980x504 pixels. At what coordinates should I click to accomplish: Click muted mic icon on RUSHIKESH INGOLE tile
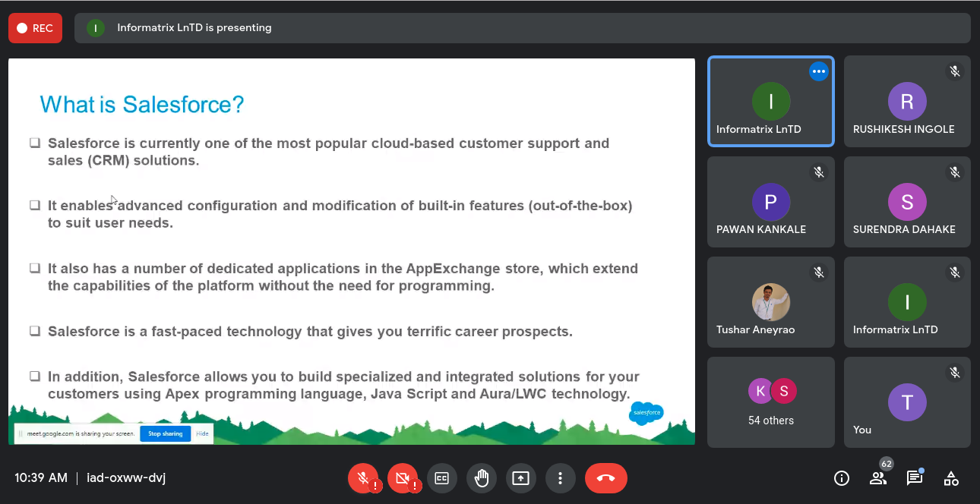955,71
